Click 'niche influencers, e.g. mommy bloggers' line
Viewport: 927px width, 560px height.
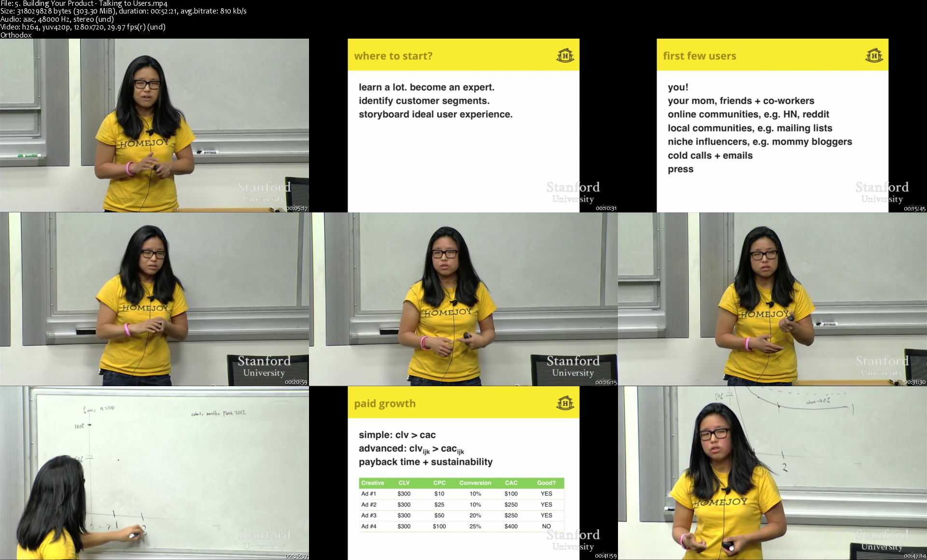[x=759, y=141]
